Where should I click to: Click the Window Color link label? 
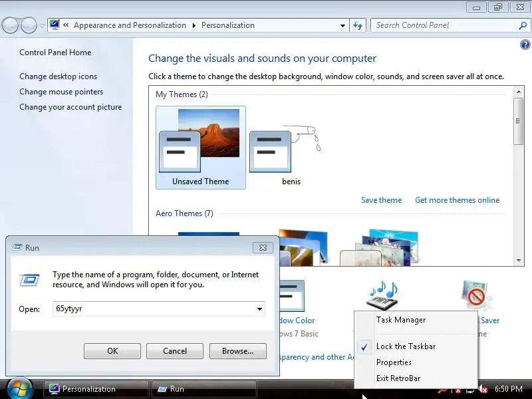(297, 321)
